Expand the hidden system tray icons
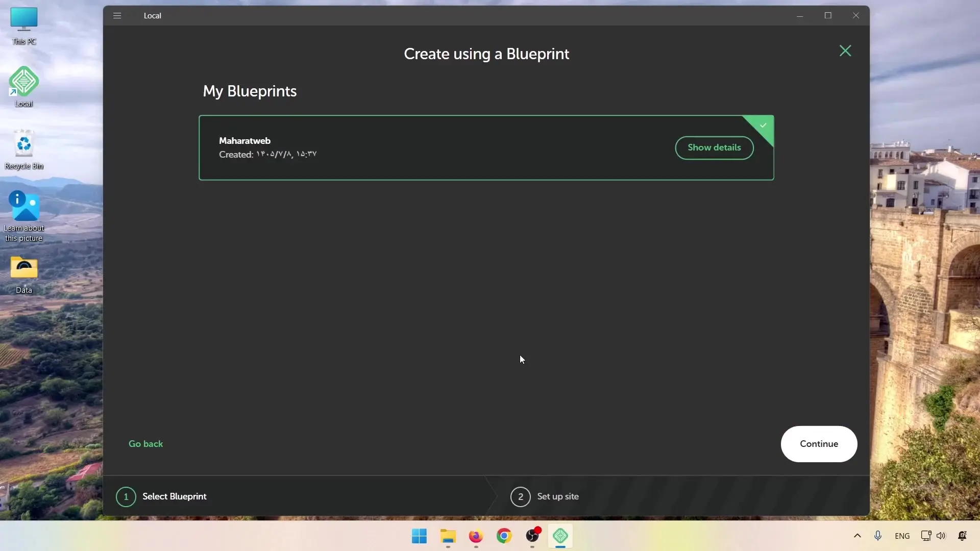The width and height of the screenshot is (980, 551). click(857, 536)
